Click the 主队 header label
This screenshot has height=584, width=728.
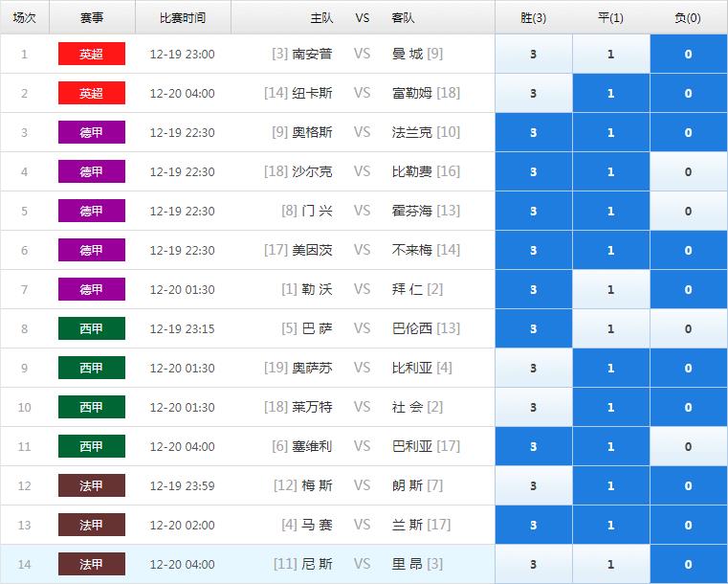[321, 17]
